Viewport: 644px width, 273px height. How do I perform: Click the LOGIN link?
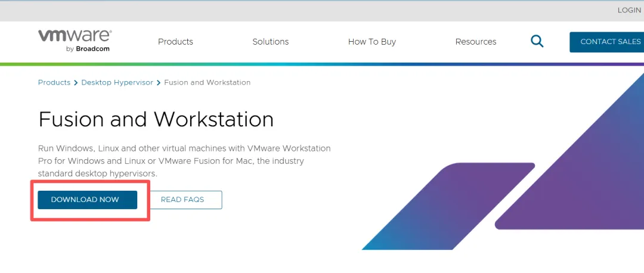tap(629, 10)
